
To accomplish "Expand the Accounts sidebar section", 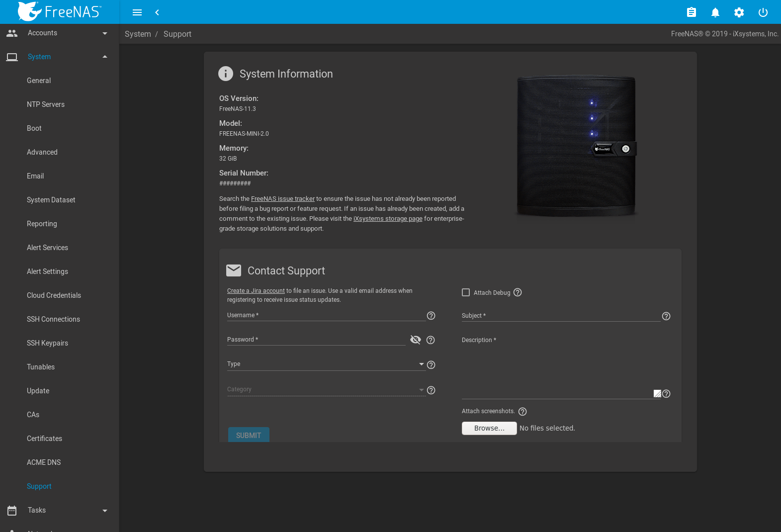I will (60, 33).
